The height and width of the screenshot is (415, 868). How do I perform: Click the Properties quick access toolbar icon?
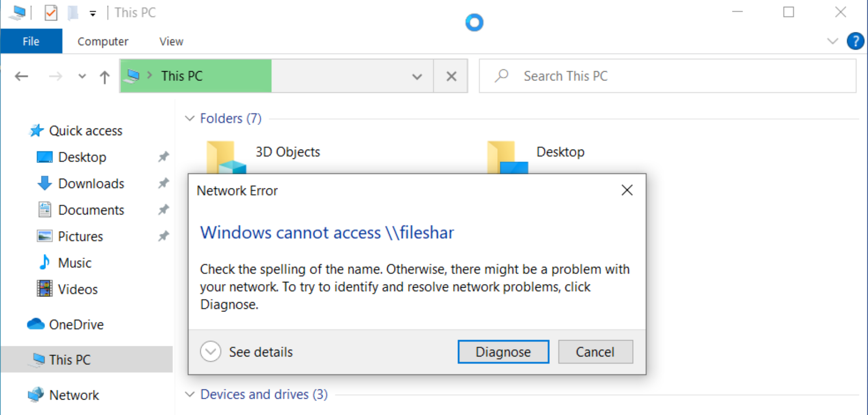51,13
